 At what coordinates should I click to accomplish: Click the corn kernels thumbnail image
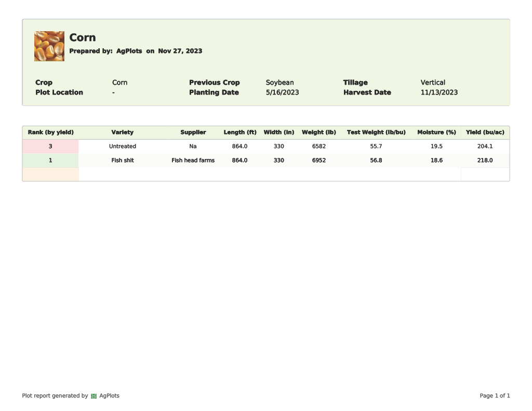tap(49, 46)
